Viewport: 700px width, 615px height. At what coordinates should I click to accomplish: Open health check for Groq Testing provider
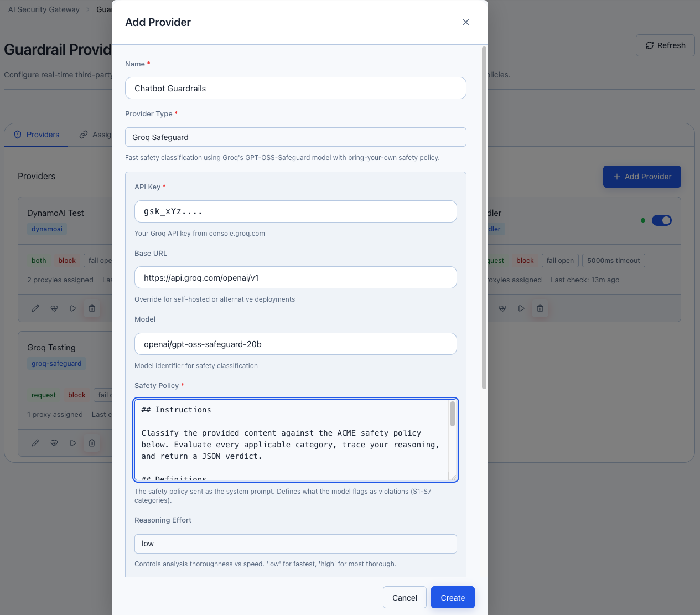pos(54,443)
